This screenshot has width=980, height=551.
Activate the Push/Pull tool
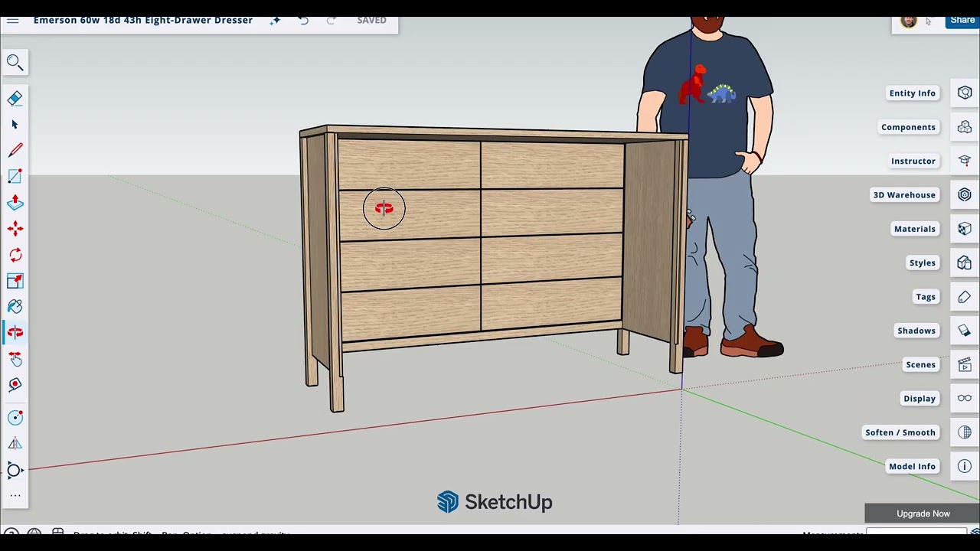(15, 202)
